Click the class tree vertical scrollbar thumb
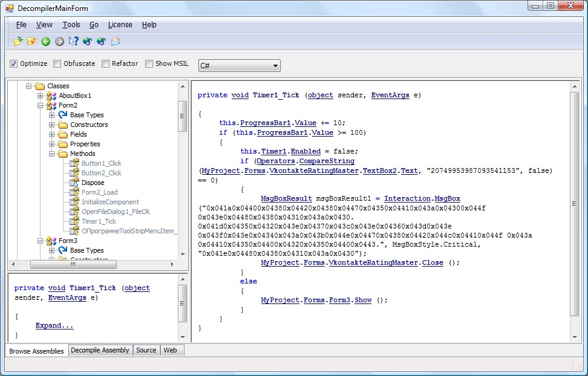Screen dimensions: 588x376 coord(182,116)
